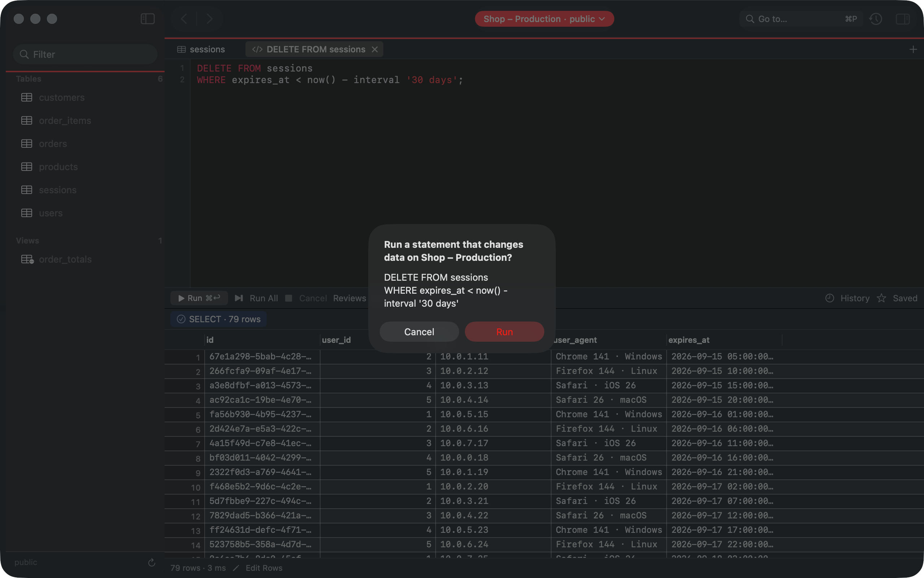Switch to the sessions tab
924x578 pixels.
201,49
